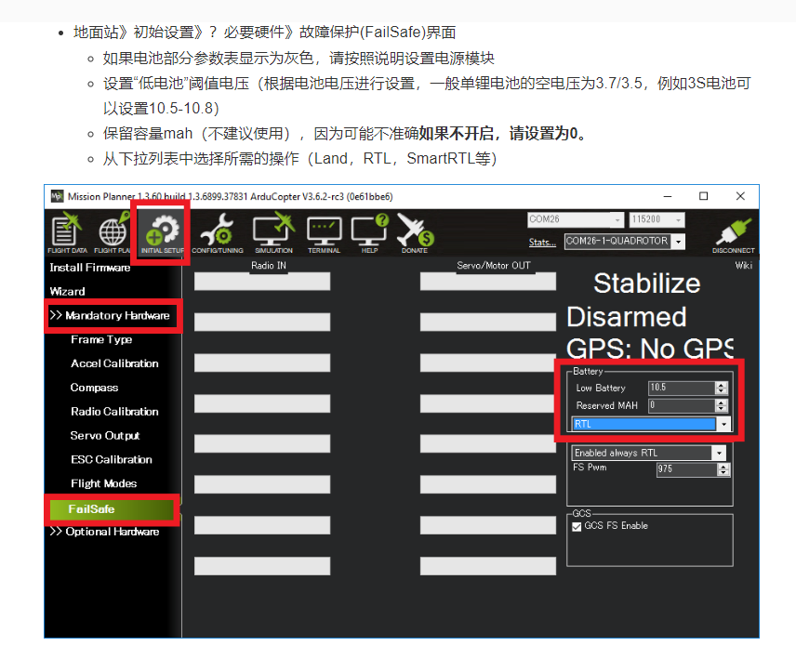The width and height of the screenshot is (796, 672).
Task: Open the Frame Type page
Action: pos(101,339)
